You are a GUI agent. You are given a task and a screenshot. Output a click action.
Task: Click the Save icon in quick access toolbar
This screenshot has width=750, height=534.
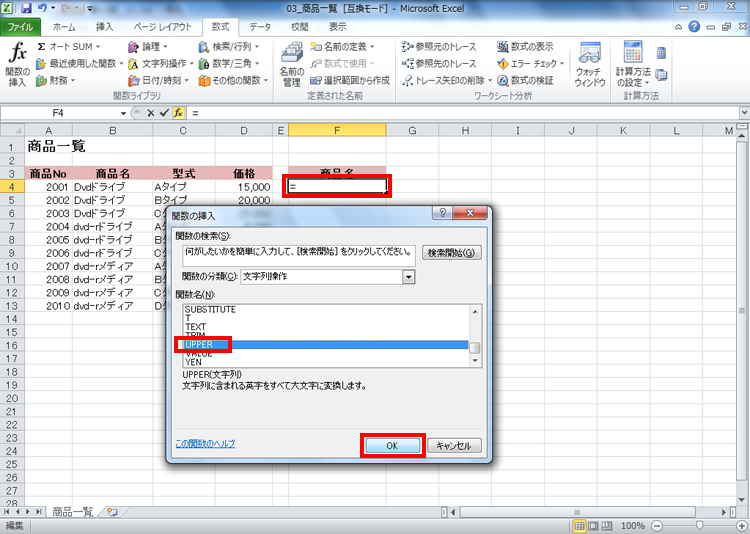coord(26,8)
